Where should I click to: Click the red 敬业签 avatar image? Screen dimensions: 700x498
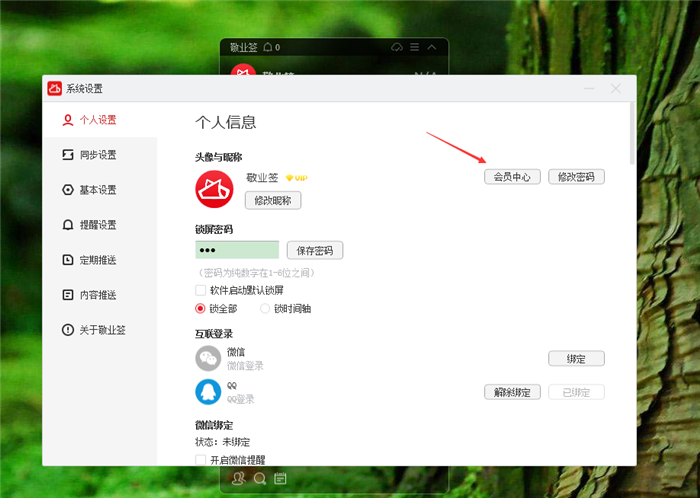pyautogui.click(x=214, y=188)
